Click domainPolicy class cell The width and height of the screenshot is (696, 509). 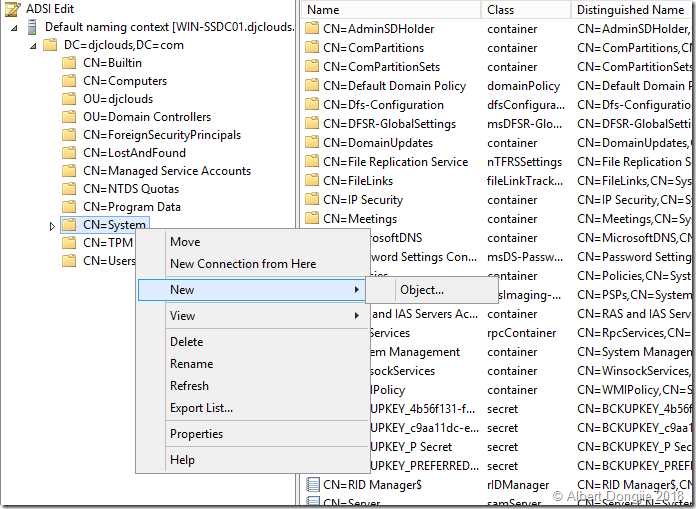pos(523,86)
